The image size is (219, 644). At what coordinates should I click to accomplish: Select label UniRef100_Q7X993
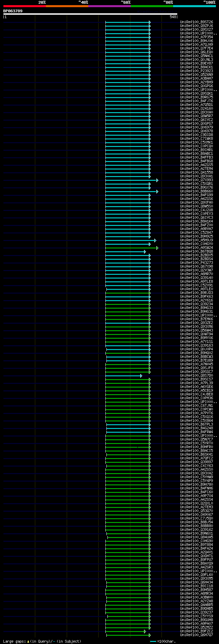[x=196, y=180]
